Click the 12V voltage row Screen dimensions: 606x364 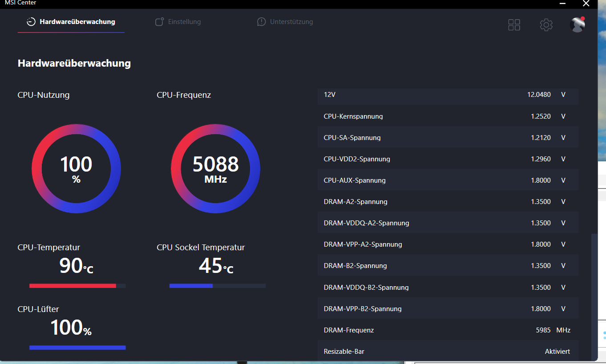click(x=448, y=95)
